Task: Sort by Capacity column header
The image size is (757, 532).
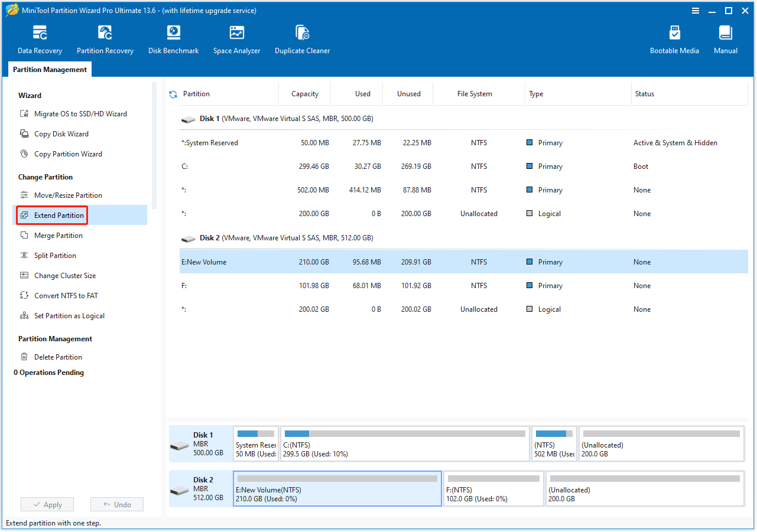Action: pos(305,94)
